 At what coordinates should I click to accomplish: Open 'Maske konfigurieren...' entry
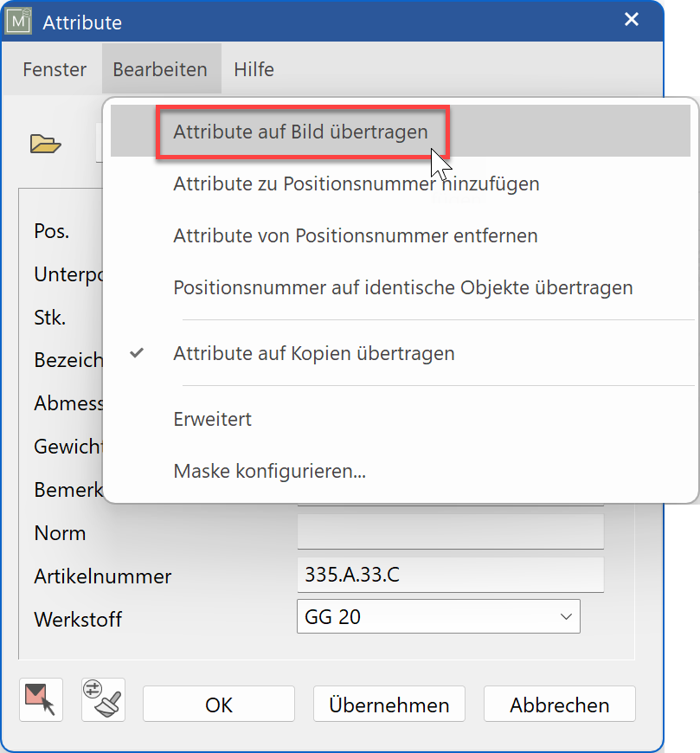click(269, 472)
